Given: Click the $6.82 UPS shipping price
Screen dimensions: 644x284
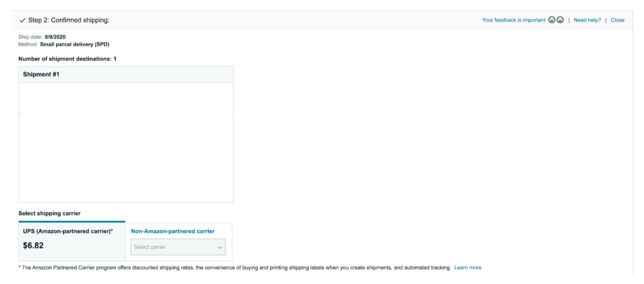Looking at the screenshot, I should 33,246.
